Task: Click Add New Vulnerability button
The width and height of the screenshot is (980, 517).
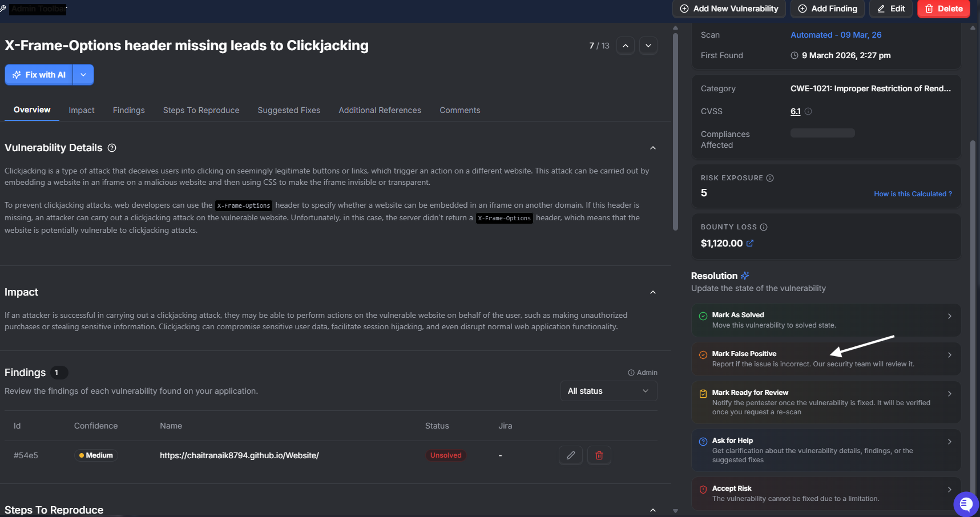Action: 729,9
